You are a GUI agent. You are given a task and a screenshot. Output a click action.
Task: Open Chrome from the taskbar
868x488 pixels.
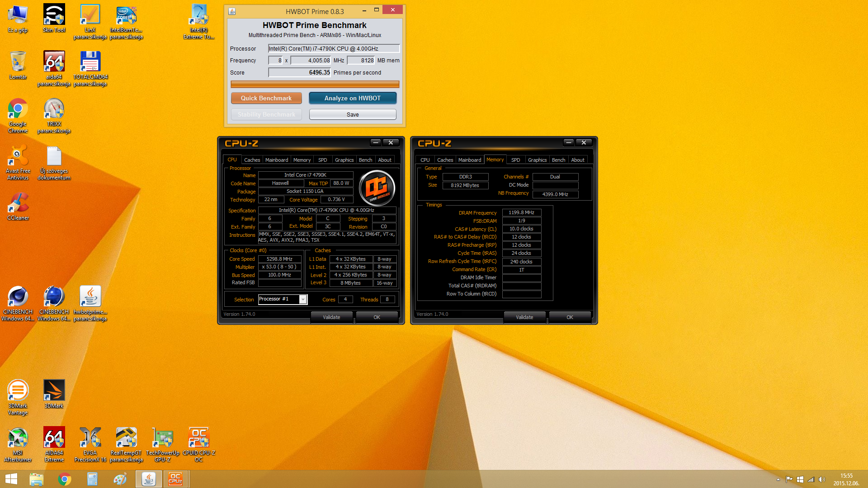coord(65,479)
